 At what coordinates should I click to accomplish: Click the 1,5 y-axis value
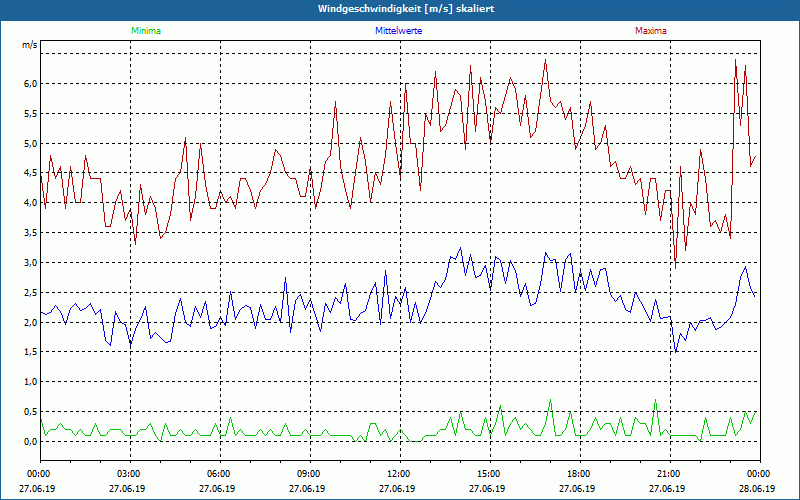pyautogui.click(x=31, y=353)
